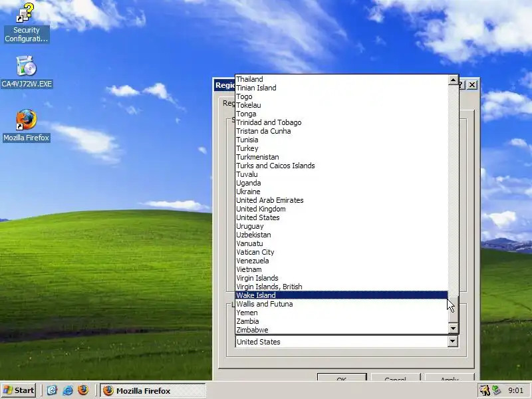Open the Start menu
Viewport: 532px width, 399px height.
pyautogui.click(x=19, y=390)
